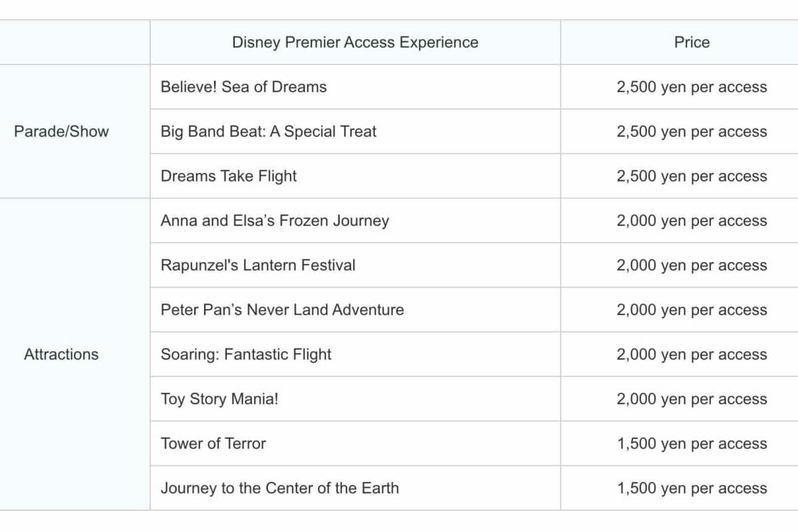Click 'Big Band Beat: A Special Treat'
This screenshot has height=532, width=798.
[x=268, y=132]
